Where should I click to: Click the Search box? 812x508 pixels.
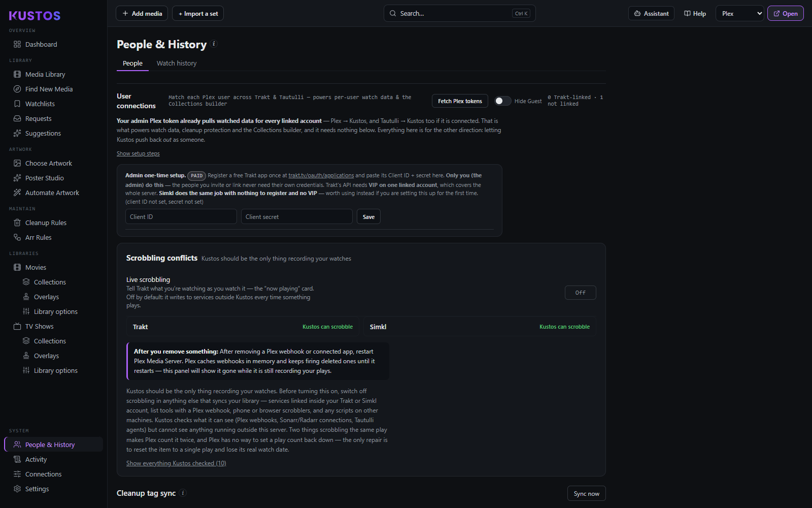459,14
